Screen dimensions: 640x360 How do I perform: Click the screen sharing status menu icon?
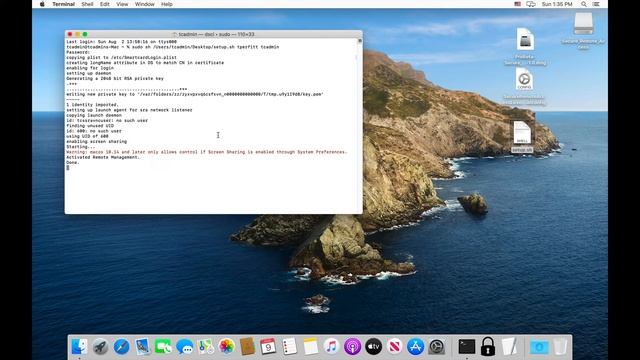coord(531,4)
